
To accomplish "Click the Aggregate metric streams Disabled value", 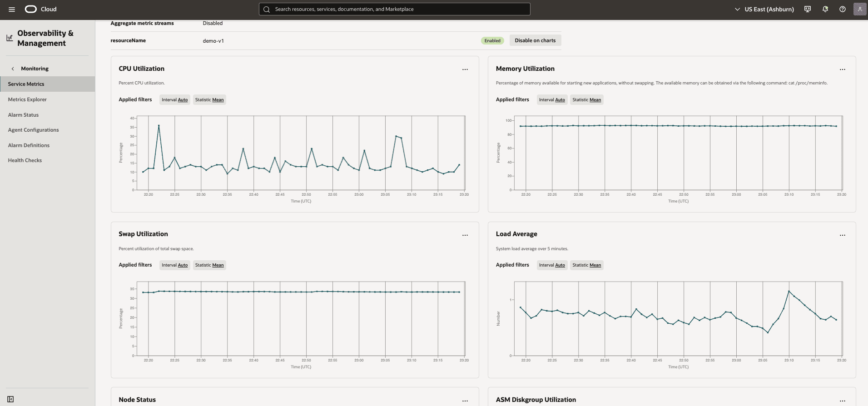I will point(213,23).
